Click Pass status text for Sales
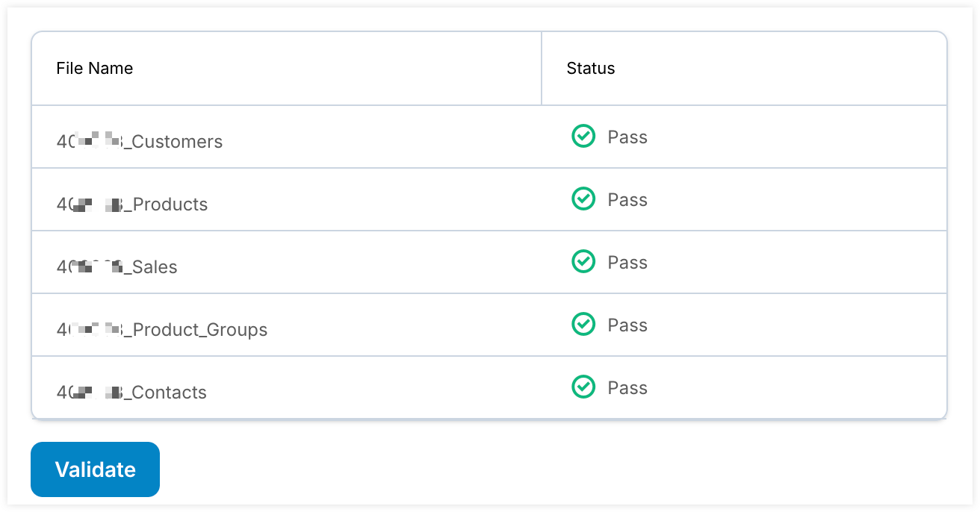 click(x=627, y=263)
